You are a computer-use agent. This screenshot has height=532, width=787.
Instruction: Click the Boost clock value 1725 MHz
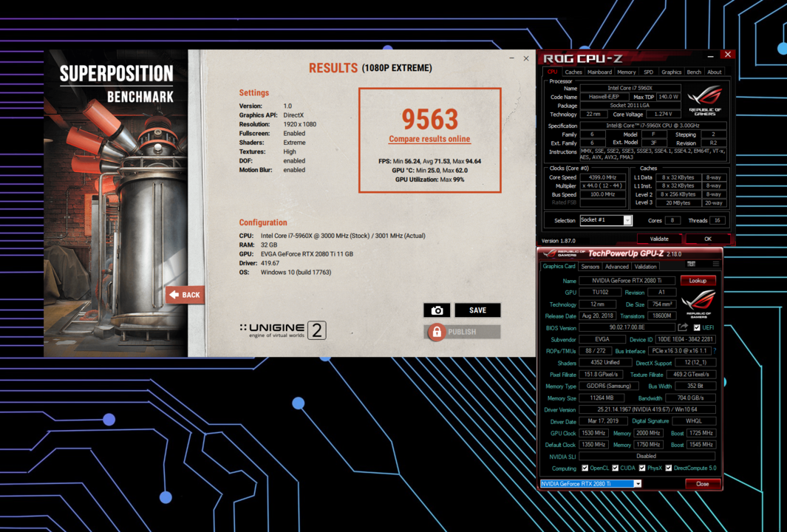click(x=701, y=433)
